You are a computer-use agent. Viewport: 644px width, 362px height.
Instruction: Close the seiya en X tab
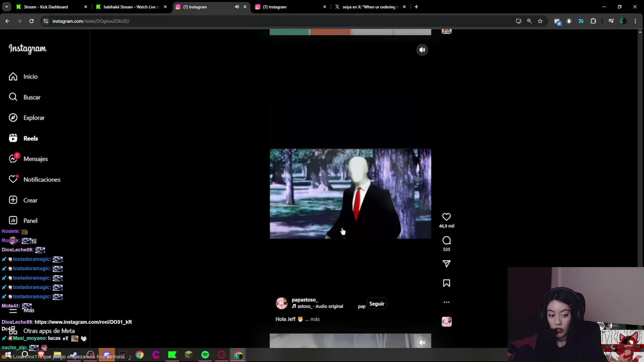tap(404, 7)
